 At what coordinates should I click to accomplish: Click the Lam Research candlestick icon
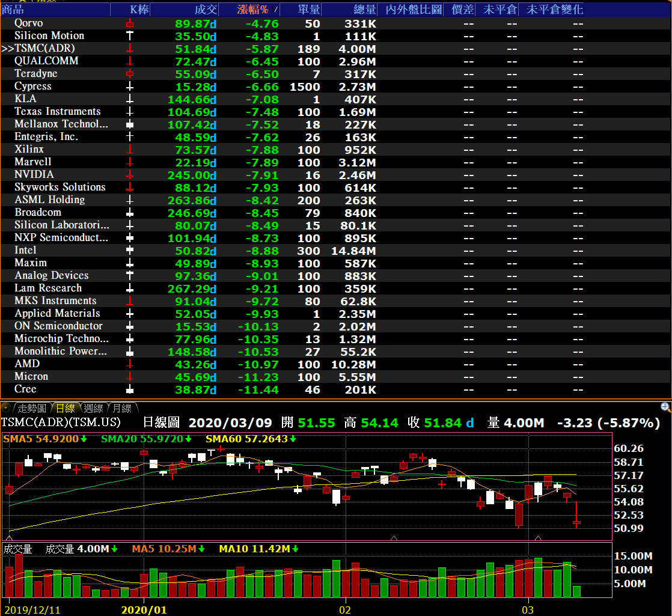pos(130,288)
